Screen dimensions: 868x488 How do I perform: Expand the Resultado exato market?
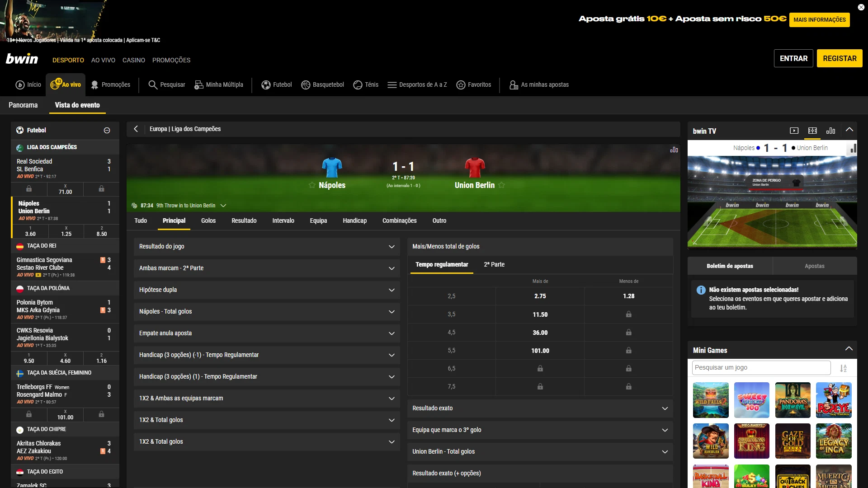coord(540,408)
